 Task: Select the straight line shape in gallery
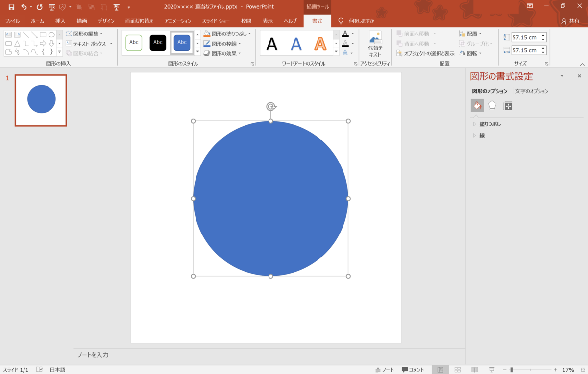tap(25, 35)
